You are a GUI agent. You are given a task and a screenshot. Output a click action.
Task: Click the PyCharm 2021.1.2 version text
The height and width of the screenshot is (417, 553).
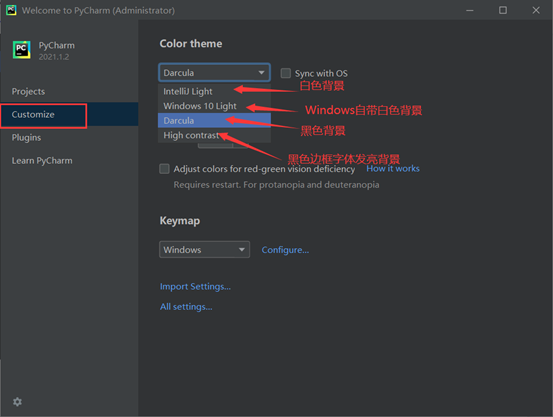pyautogui.click(x=54, y=57)
